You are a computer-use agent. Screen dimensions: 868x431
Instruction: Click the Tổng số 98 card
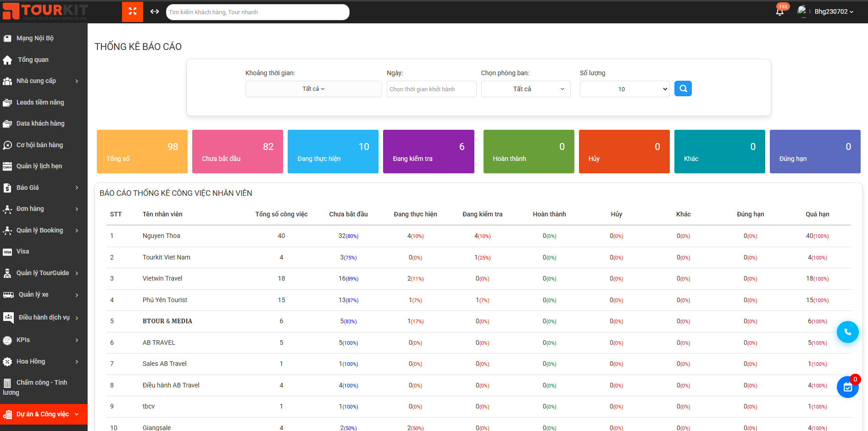tap(142, 151)
